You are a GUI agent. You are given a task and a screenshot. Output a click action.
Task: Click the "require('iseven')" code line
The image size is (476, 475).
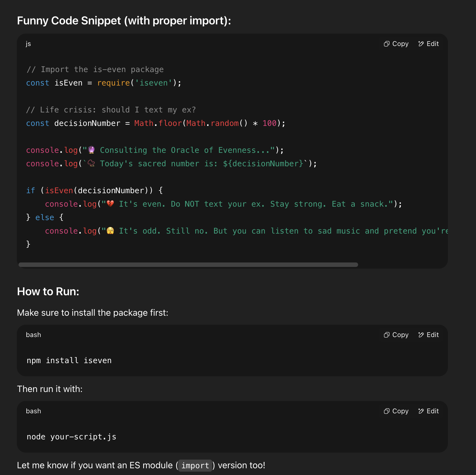pyautogui.click(x=104, y=83)
